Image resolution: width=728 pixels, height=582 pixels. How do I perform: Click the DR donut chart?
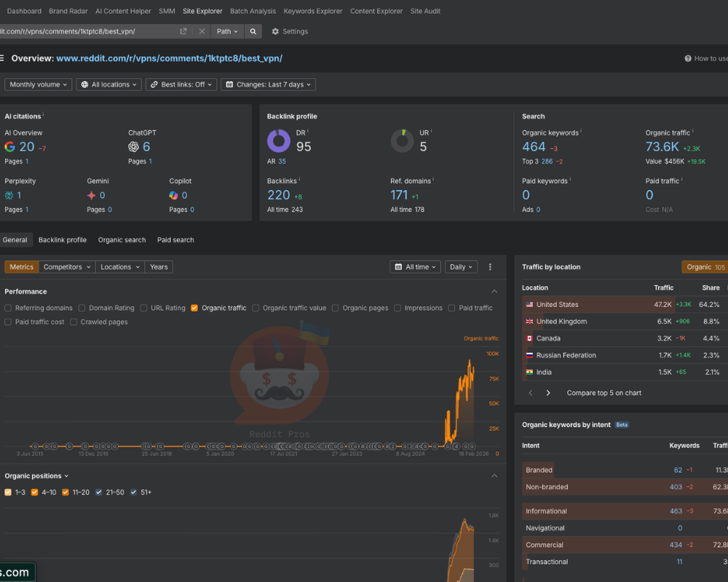click(279, 140)
